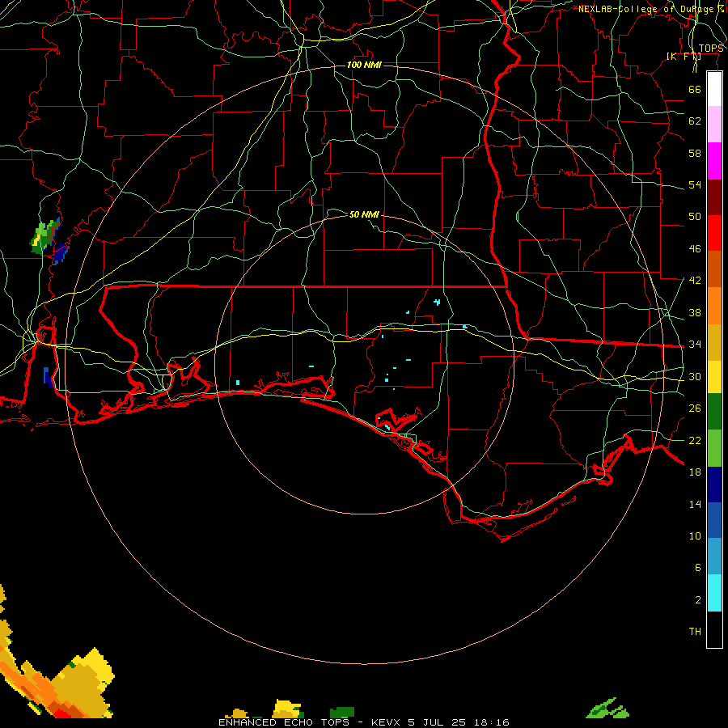Click the "TH" legend label
The image size is (728, 728).
pyautogui.click(x=695, y=632)
